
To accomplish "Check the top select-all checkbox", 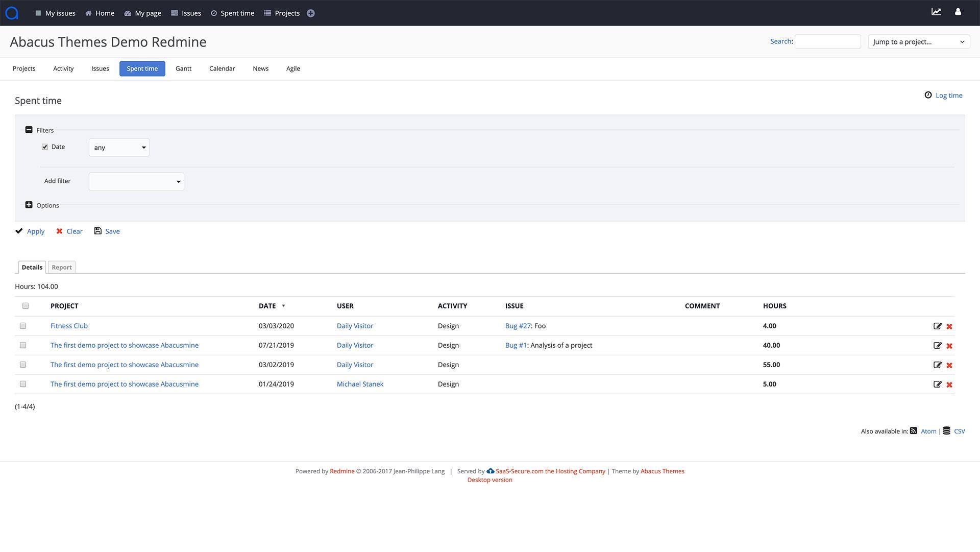I will (x=25, y=306).
